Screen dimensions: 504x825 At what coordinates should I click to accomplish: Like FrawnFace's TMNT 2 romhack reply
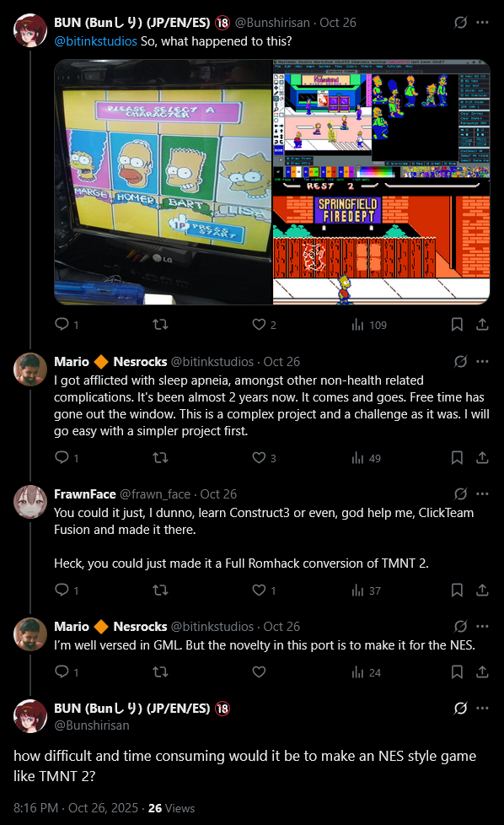pos(259,590)
